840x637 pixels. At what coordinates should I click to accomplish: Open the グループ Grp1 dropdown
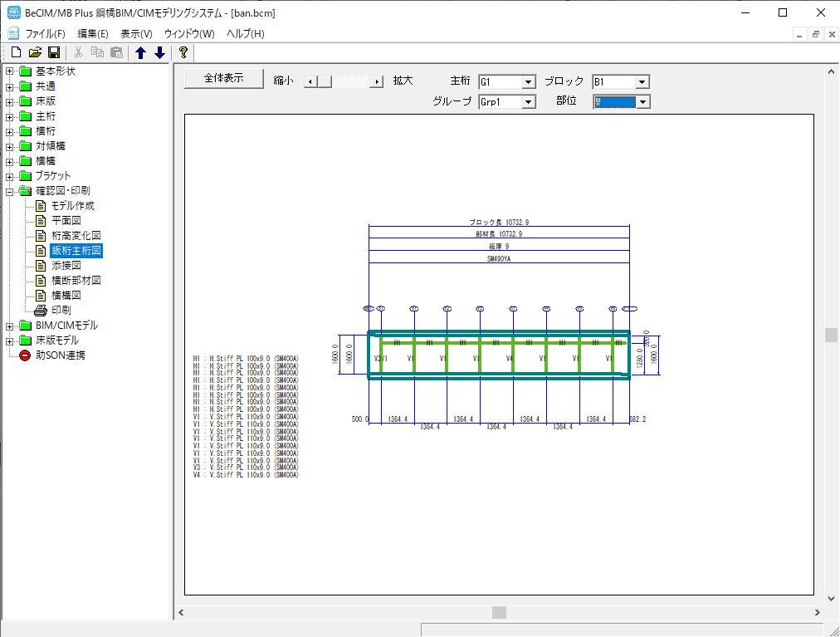529,102
